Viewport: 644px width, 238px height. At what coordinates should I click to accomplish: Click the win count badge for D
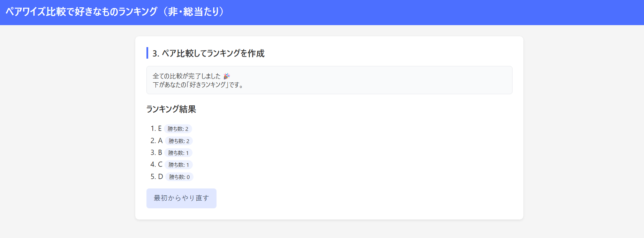(179, 177)
